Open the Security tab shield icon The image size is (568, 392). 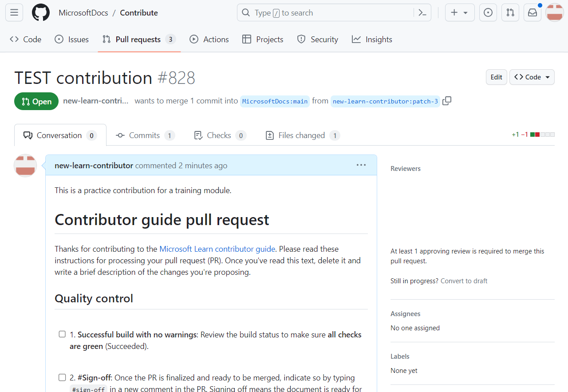[x=302, y=39]
